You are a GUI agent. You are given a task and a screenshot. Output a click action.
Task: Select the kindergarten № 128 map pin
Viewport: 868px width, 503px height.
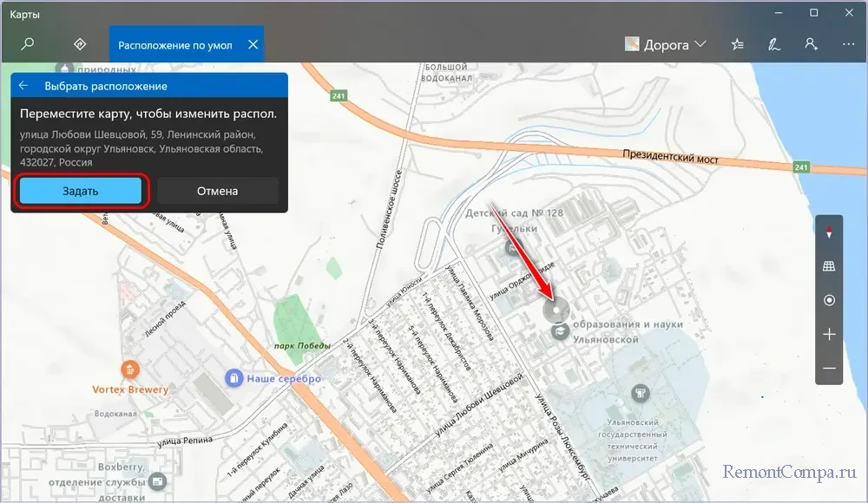(x=513, y=248)
